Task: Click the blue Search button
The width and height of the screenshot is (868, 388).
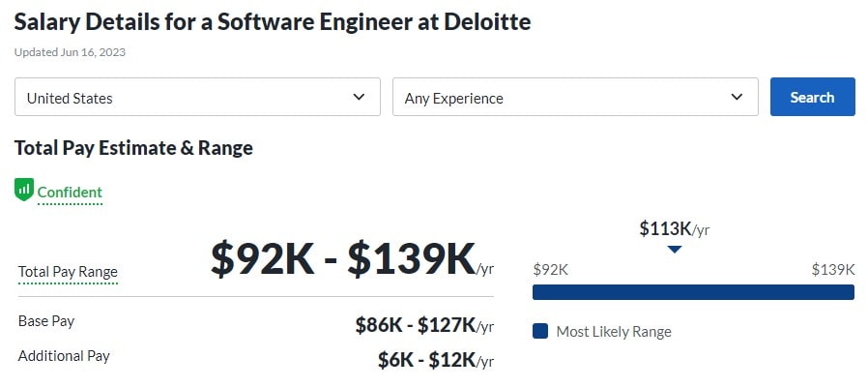Action: click(812, 97)
